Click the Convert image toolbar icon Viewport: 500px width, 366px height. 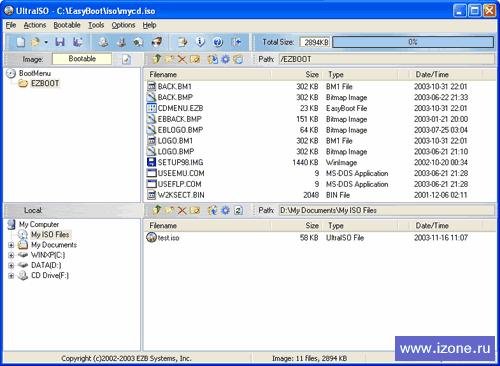tap(138, 42)
